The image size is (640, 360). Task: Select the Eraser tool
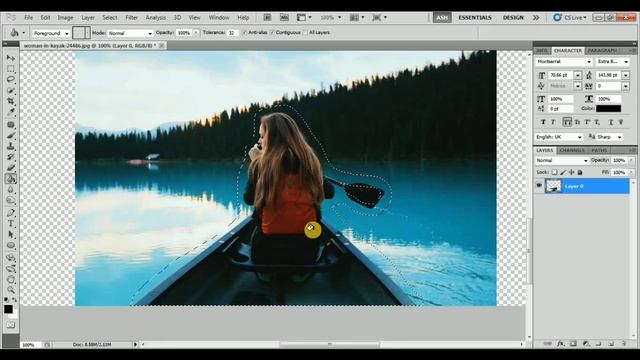click(x=11, y=167)
